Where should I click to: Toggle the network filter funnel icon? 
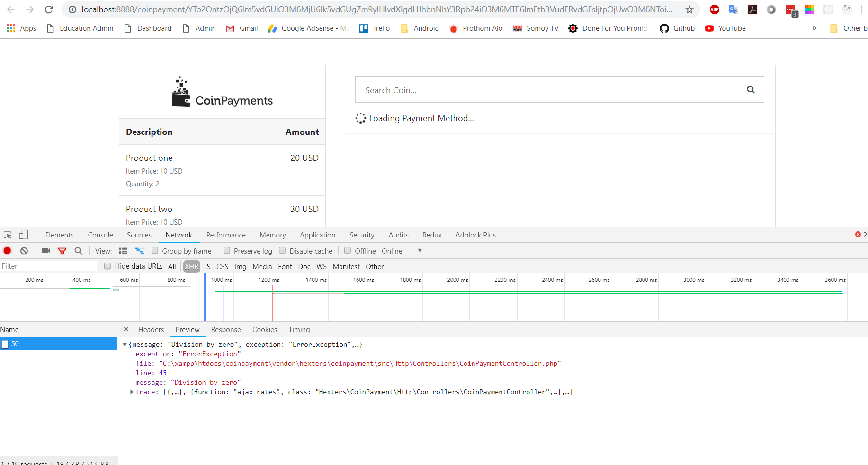pyautogui.click(x=62, y=251)
